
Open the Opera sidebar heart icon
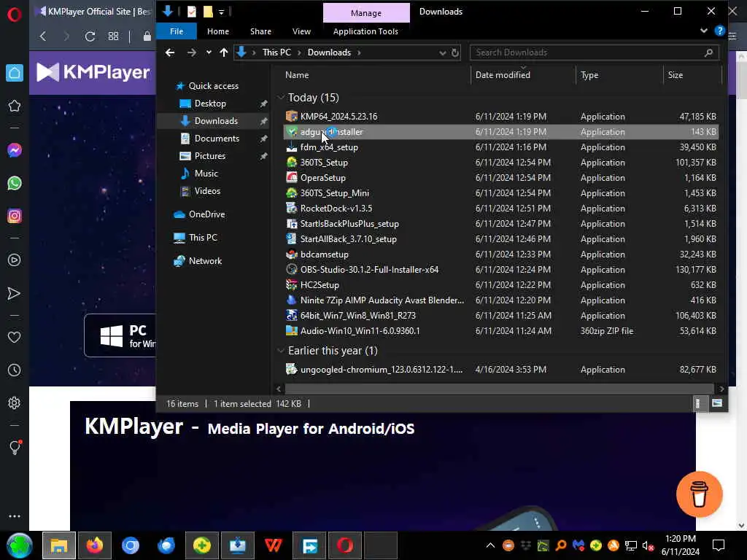(x=15, y=337)
